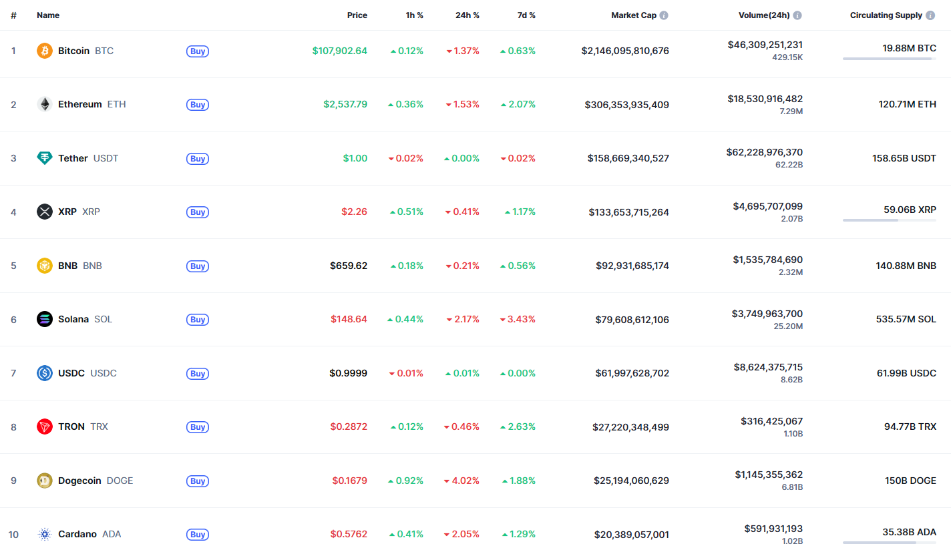This screenshot has width=951, height=560.
Task: Sort by the Circulating Supply column header
Action: [x=886, y=15]
